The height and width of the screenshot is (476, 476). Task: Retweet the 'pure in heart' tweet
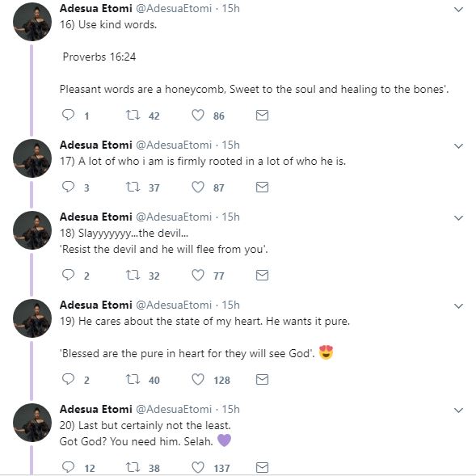133,379
